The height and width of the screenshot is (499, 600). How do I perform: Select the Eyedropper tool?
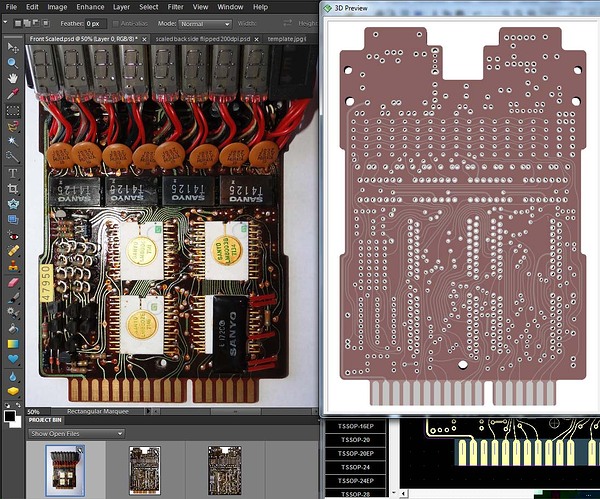[x=13, y=94]
